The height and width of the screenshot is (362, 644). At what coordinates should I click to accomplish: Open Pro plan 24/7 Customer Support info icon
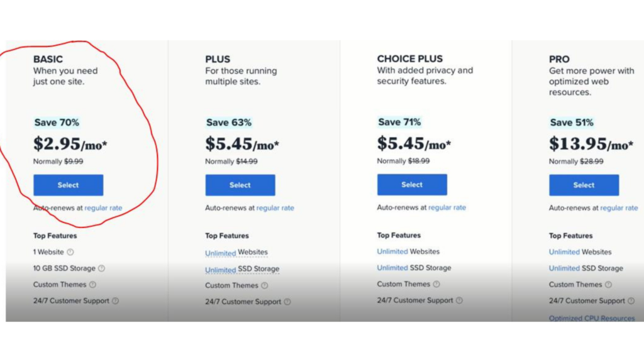[631, 301]
